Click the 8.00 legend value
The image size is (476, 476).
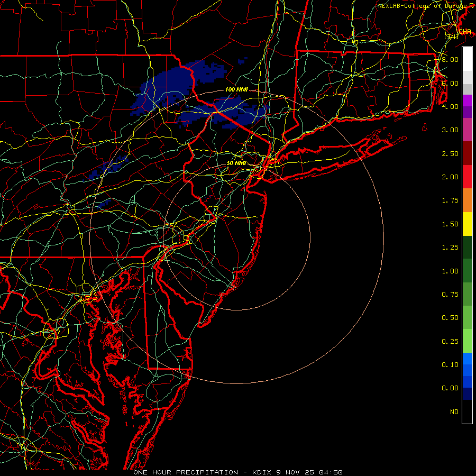point(450,59)
